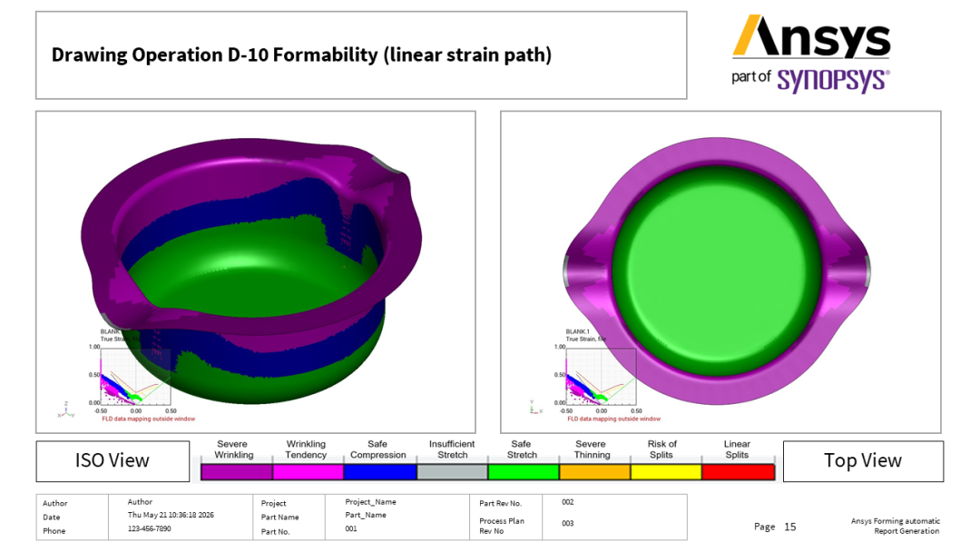Click the Project_Name field
Image resolution: width=980 pixels, height=552 pixels.
[370, 502]
